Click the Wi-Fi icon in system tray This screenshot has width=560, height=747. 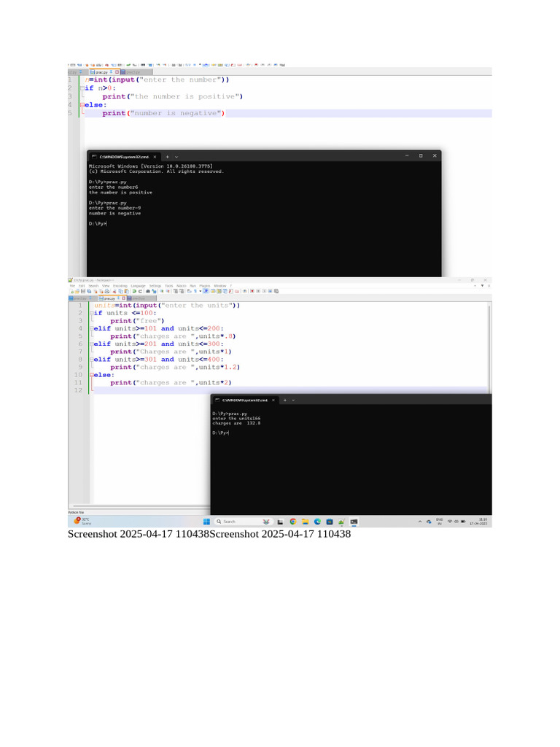click(x=449, y=521)
